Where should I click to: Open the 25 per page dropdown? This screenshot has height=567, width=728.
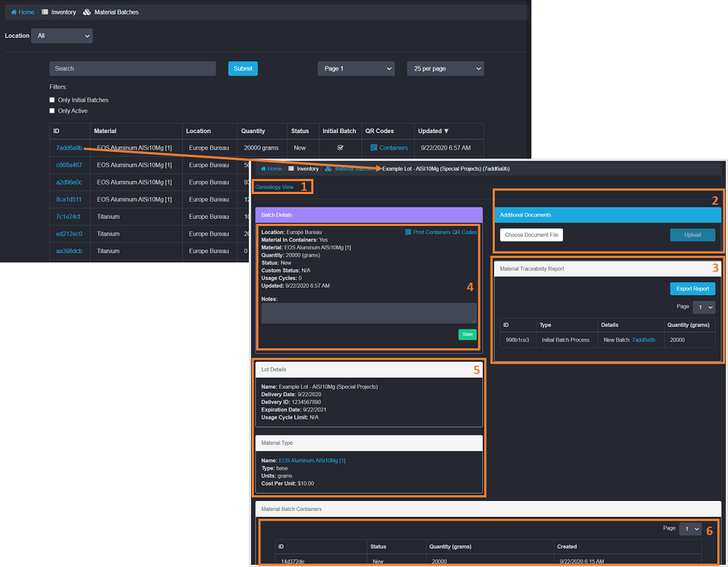coord(445,69)
